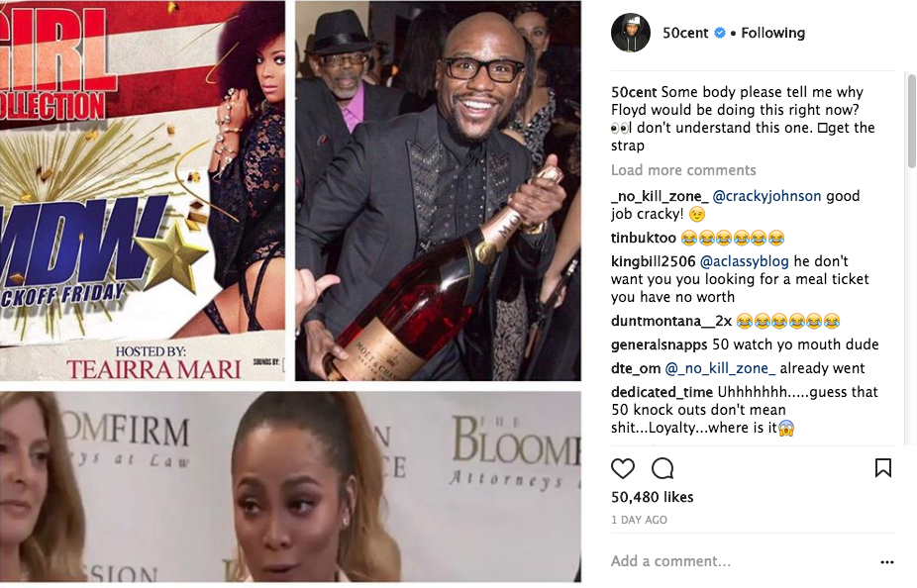This screenshot has width=917, height=588.
Task: Click the photo of the man holding the champagne bottle
Action: coord(438,191)
